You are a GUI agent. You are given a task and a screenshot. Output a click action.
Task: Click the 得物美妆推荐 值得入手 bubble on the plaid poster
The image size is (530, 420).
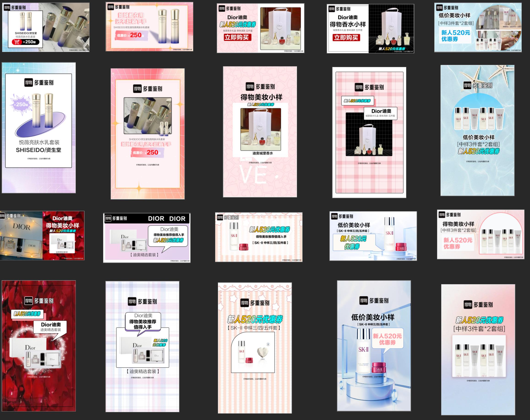pos(143,322)
